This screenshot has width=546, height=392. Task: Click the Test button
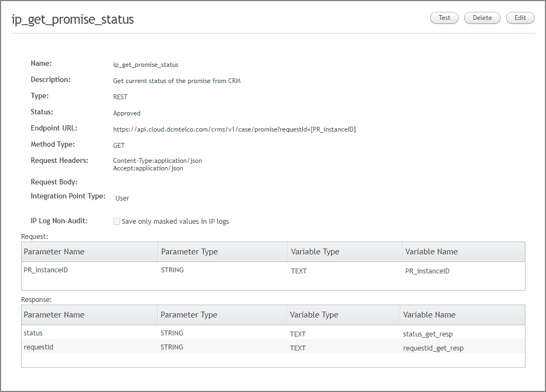point(444,18)
